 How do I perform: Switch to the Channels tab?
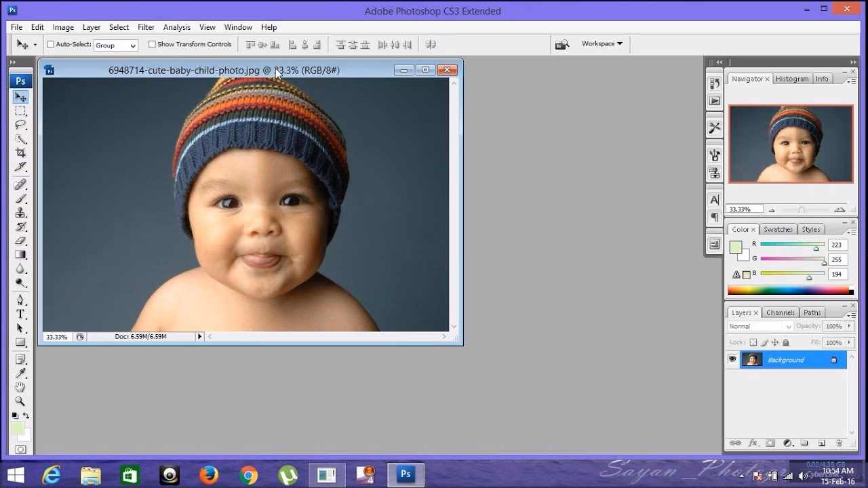(x=780, y=312)
